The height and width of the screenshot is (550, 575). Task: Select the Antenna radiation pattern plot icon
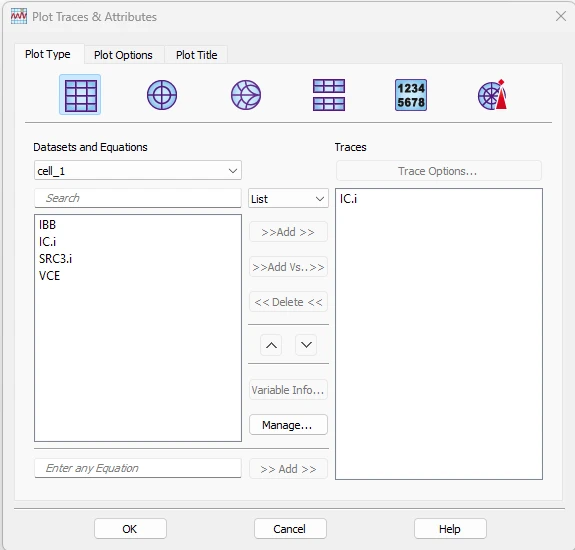[492, 95]
